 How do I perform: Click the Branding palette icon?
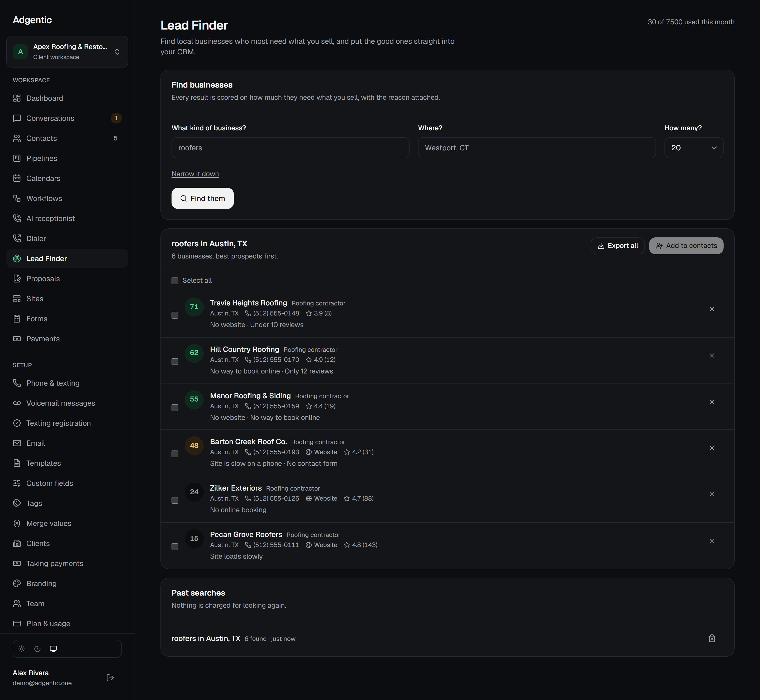17,583
